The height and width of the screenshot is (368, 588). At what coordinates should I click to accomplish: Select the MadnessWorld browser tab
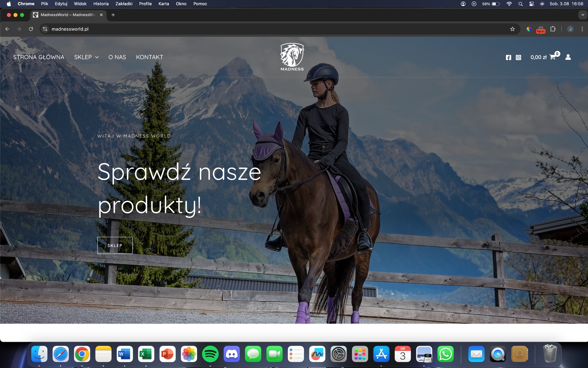point(67,15)
